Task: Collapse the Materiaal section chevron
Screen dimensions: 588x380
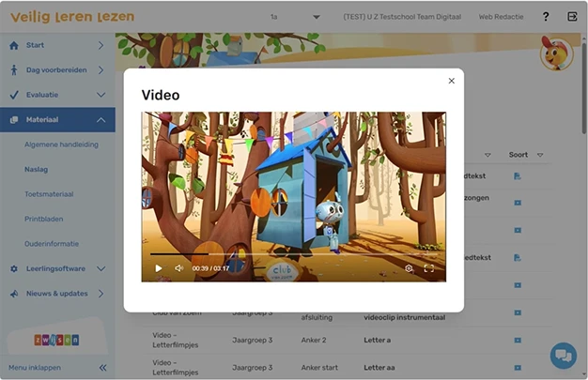Action: tap(101, 120)
